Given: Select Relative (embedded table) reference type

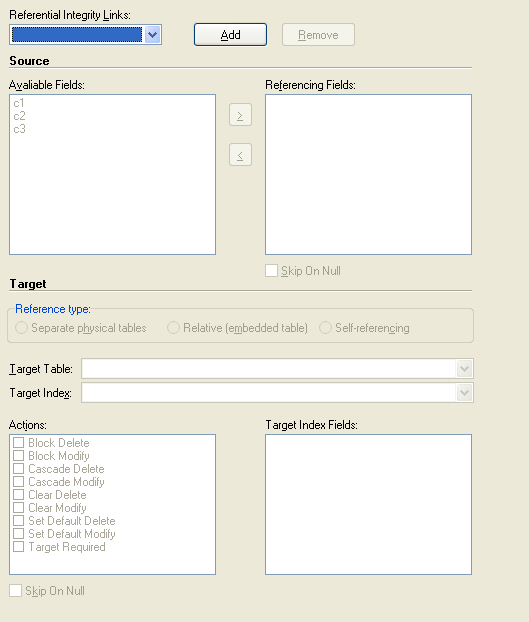Looking at the screenshot, I should coord(173,328).
